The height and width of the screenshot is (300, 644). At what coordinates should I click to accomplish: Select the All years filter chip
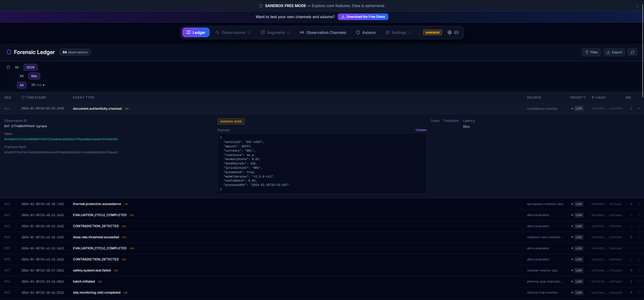pos(17,67)
